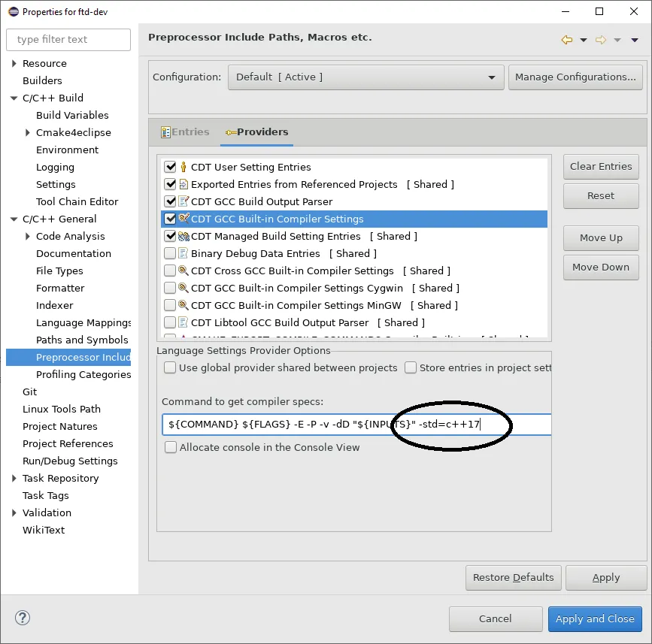The width and height of the screenshot is (652, 644).
Task: Focus the type filter text field
Action: 68,40
